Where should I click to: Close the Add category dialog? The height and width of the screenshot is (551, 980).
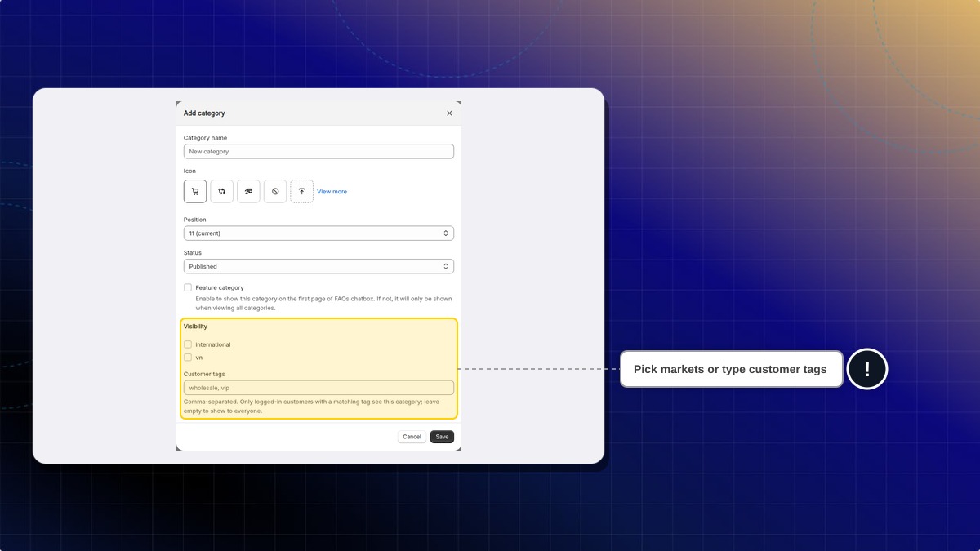pyautogui.click(x=449, y=113)
